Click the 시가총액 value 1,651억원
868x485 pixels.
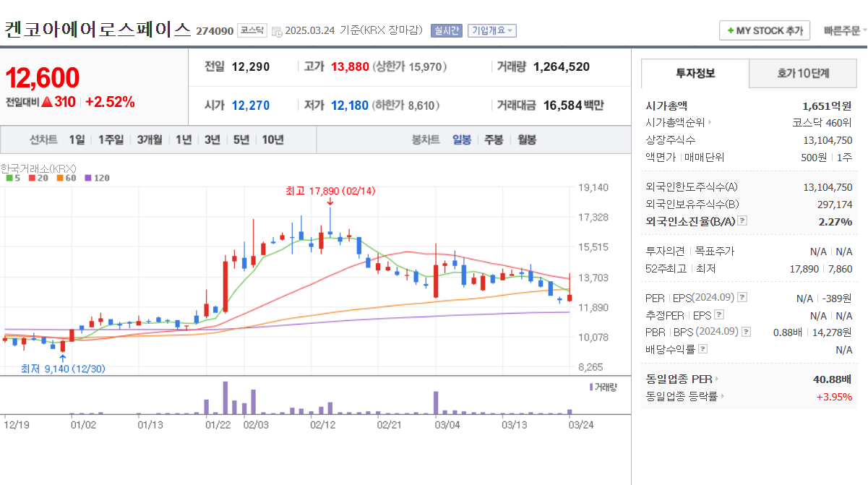pos(827,106)
